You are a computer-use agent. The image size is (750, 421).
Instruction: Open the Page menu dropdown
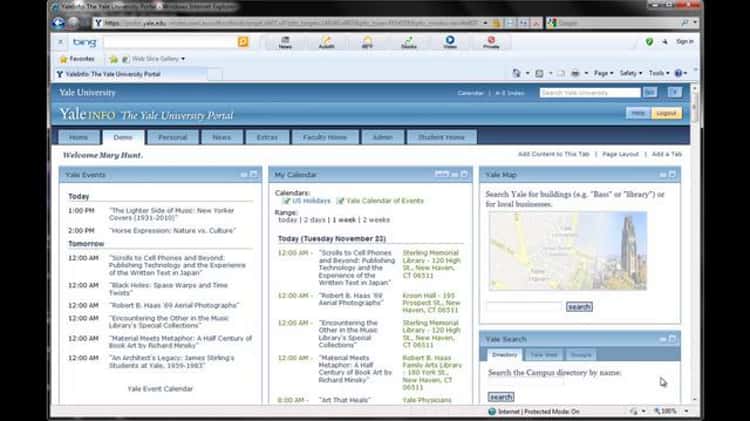coord(604,73)
